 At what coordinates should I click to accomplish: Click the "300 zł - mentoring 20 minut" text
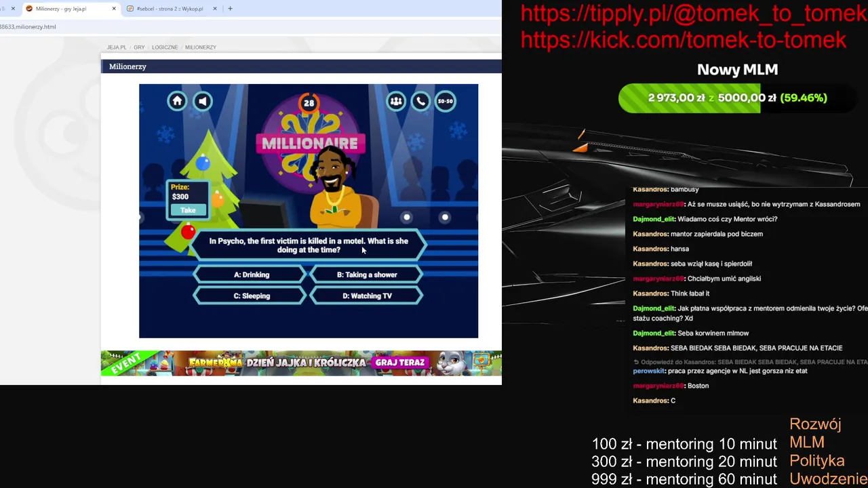point(684,462)
